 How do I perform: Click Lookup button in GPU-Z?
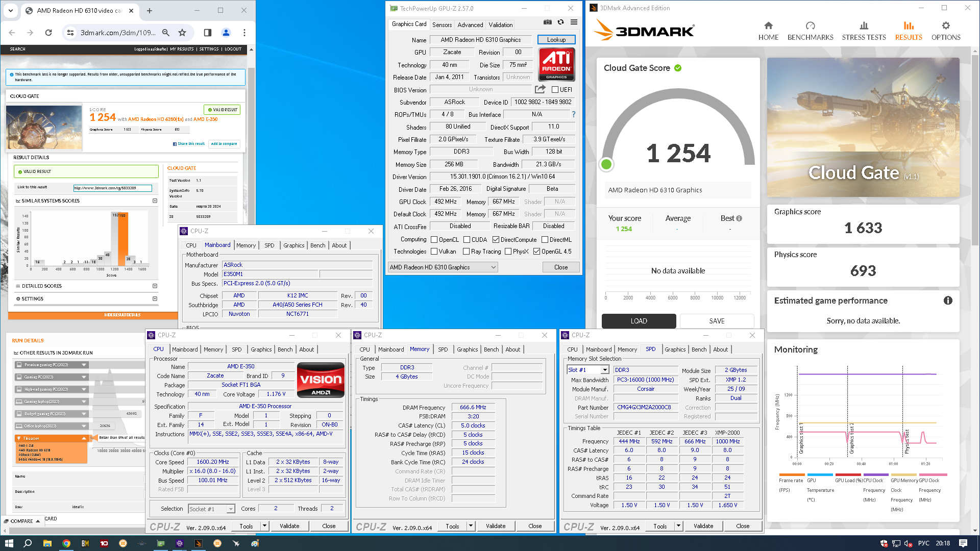point(556,39)
